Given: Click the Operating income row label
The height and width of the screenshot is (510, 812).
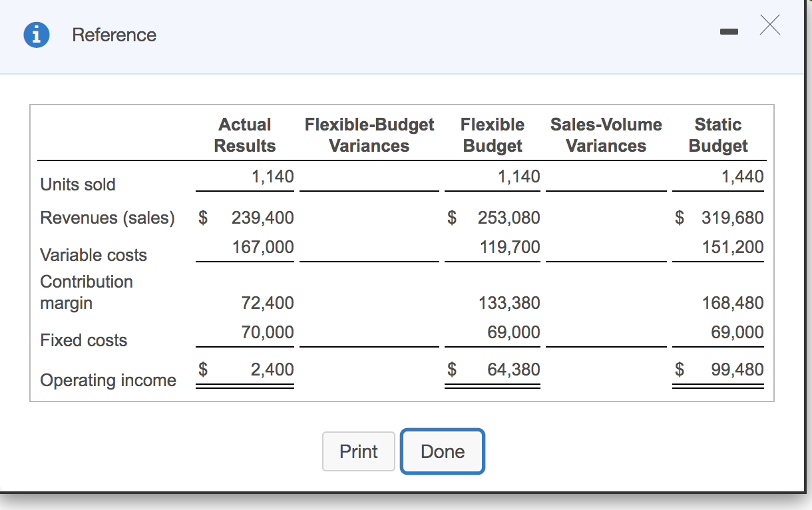Looking at the screenshot, I should coord(108,380).
